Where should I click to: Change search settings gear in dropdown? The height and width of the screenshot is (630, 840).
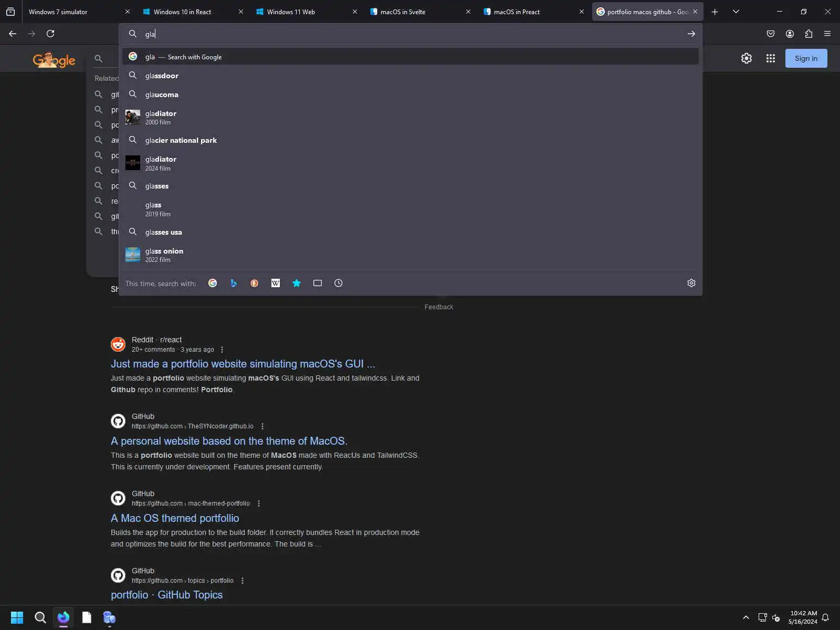coord(691,283)
